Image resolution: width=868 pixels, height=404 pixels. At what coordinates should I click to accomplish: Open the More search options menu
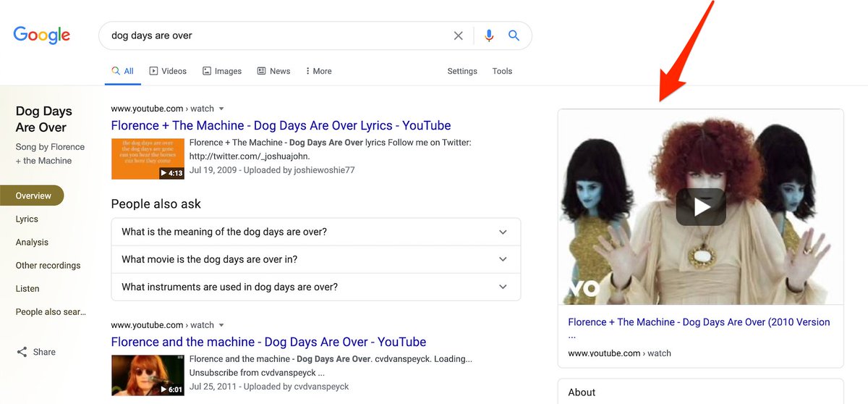click(318, 71)
